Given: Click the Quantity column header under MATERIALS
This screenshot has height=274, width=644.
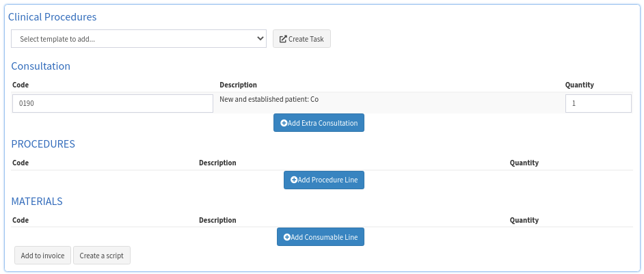Looking at the screenshot, I should click(x=524, y=221).
